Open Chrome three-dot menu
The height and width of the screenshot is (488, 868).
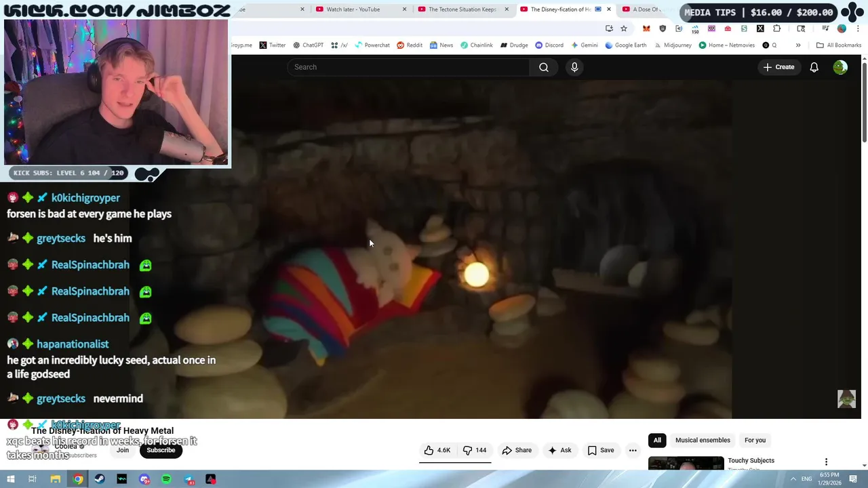coord(858,28)
